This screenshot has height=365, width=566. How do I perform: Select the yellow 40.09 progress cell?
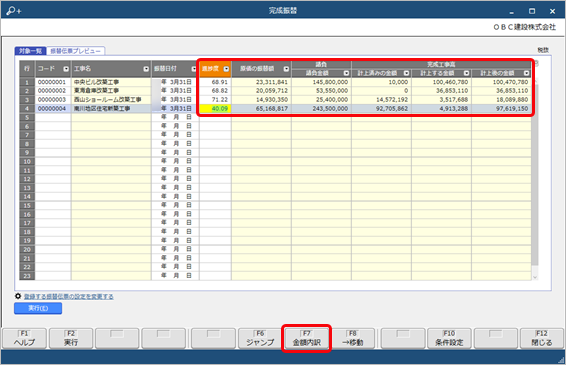tap(215, 108)
